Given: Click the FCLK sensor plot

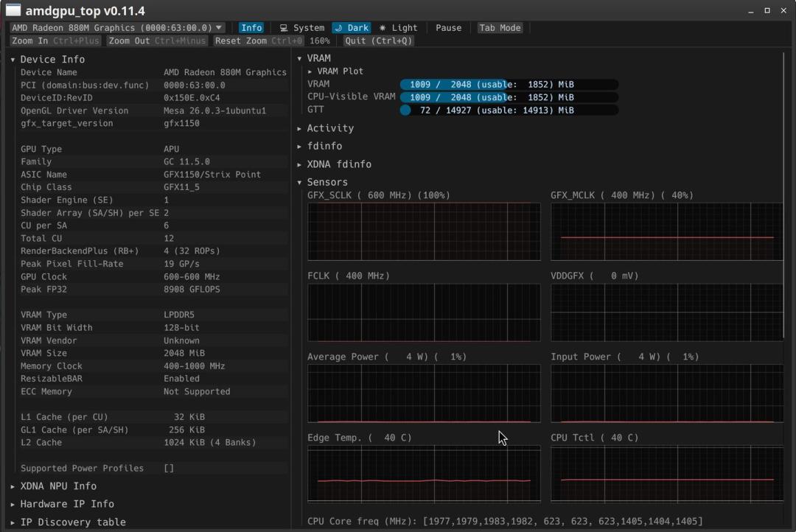Looking at the screenshot, I should pyautogui.click(x=424, y=312).
